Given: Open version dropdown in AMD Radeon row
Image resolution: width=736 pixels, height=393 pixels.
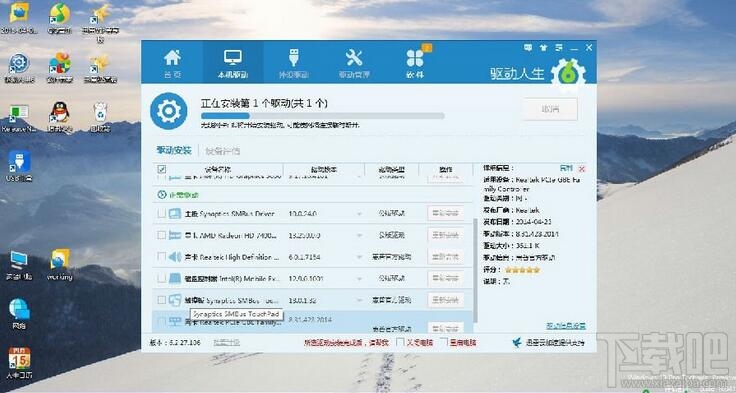Looking at the screenshot, I should [x=360, y=235].
